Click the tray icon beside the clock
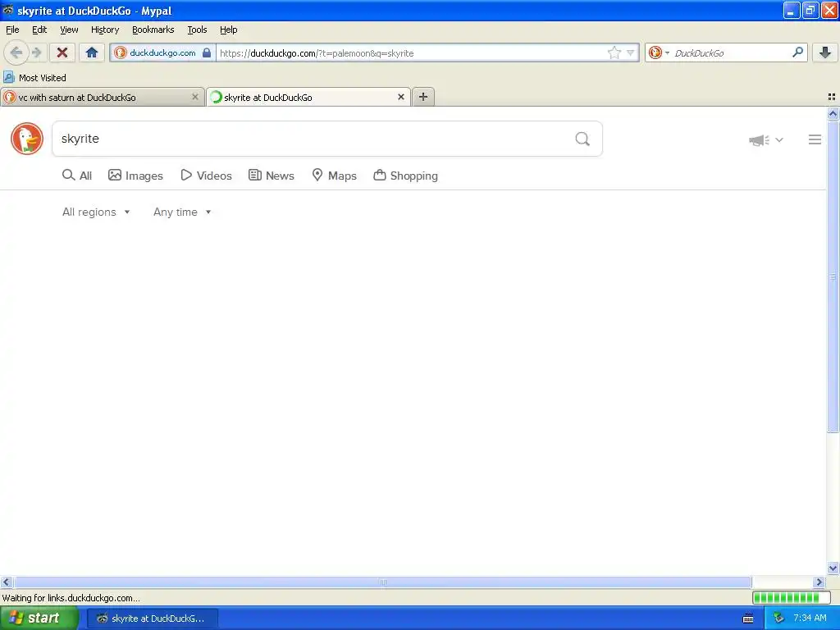840x630 pixels. 779,619
